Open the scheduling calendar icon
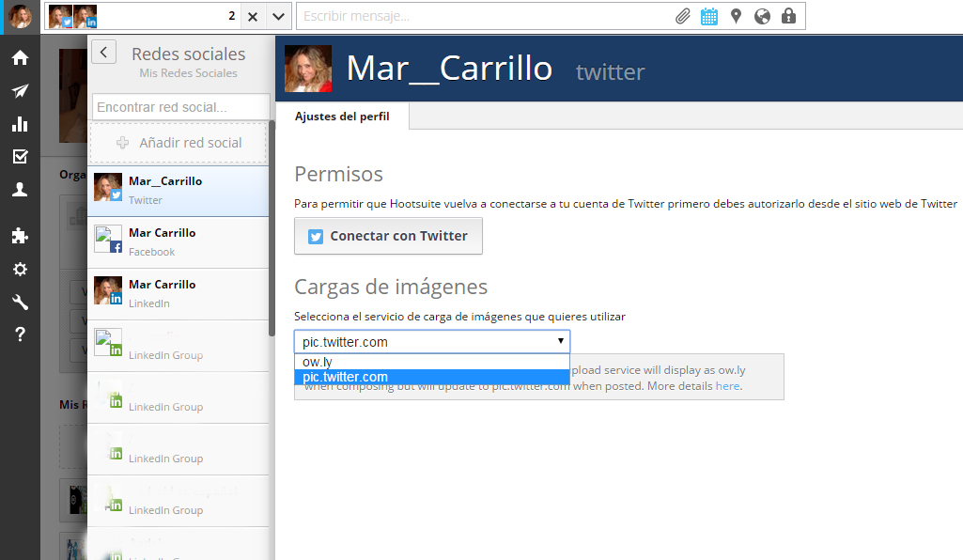Screen dimensions: 963x560 [x=709, y=16]
